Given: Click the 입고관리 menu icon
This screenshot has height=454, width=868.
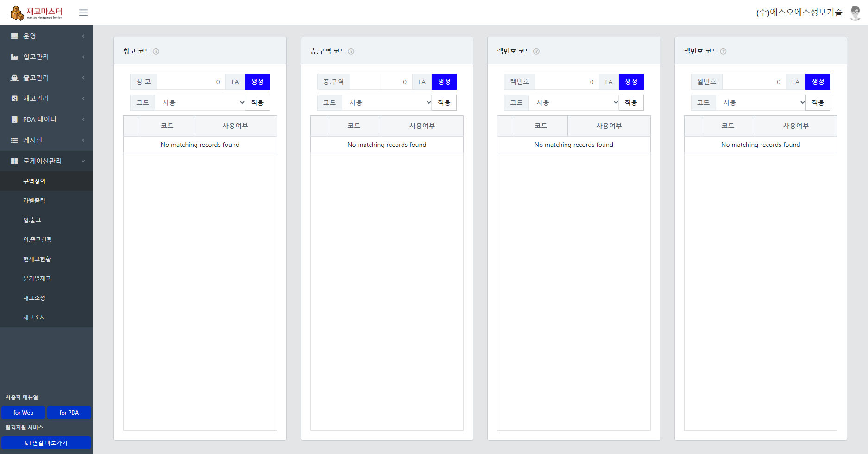Looking at the screenshot, I should tap(14, 57).
